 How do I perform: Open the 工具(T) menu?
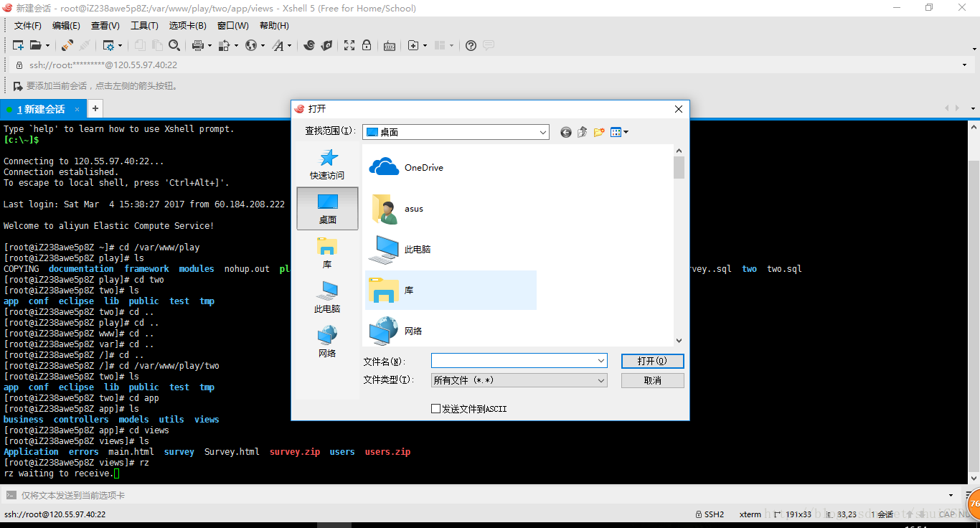[x=144, y=26]
